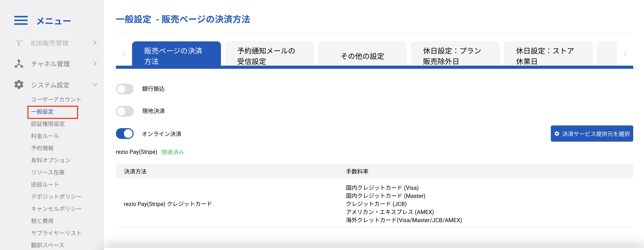Click the B2B販売管理 branch icon

[19, 43]
